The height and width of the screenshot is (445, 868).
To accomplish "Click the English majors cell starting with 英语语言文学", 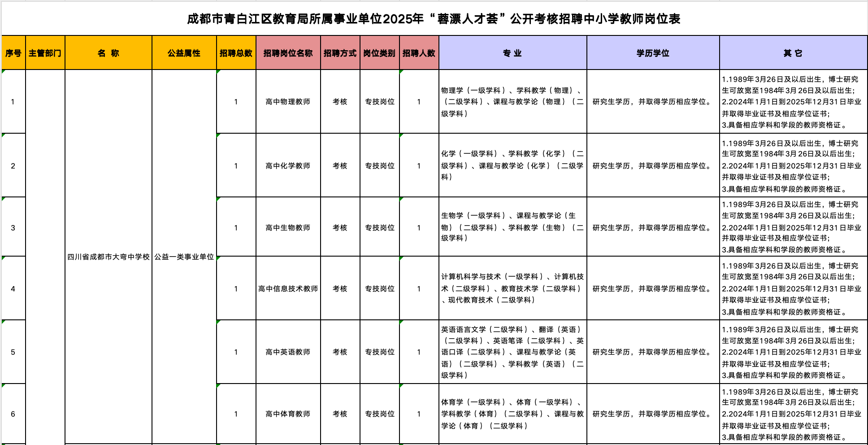I will tap(512, 352).
